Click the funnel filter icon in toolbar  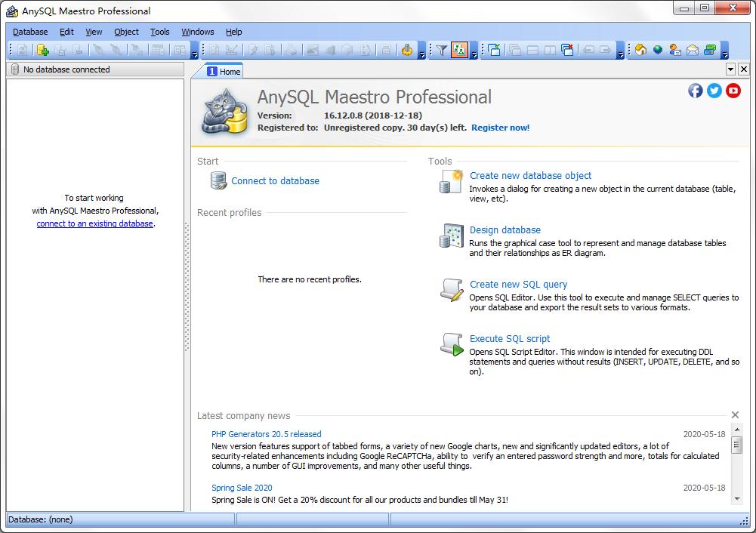(x=442, y=51)
